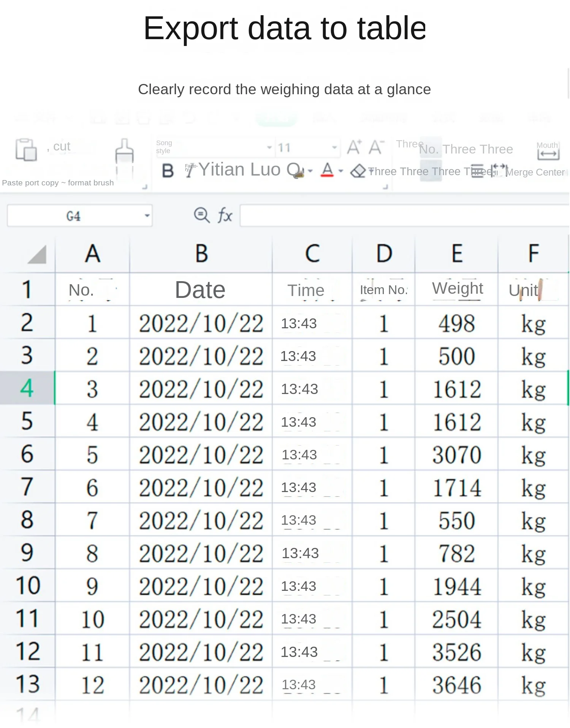Click the weight cell 1714
The image size is (570, 728).
(457, 487)
